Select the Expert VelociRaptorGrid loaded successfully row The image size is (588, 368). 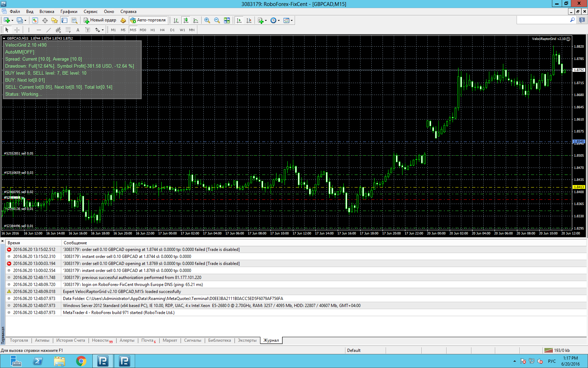pos(296,292)
